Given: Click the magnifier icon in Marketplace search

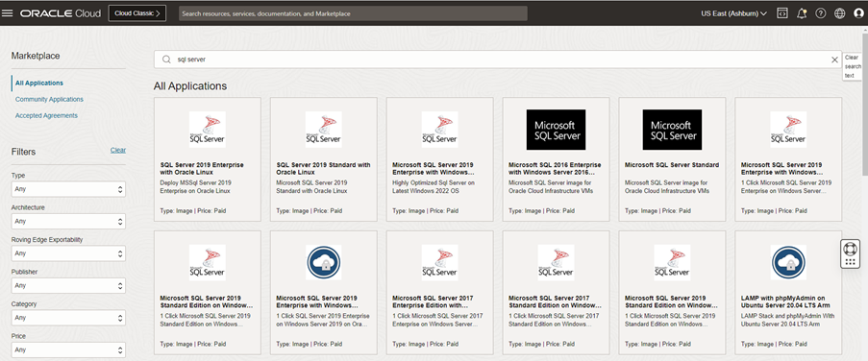Looking at the screenshot, I should 166,60.
